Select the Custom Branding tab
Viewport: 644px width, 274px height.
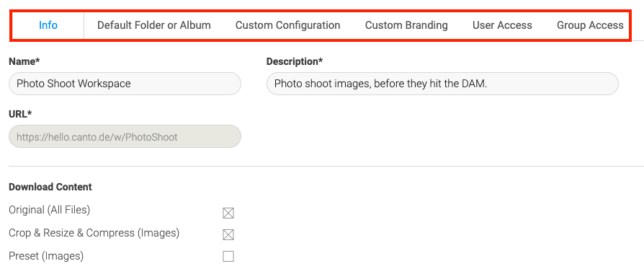click(x=406, y=25)
